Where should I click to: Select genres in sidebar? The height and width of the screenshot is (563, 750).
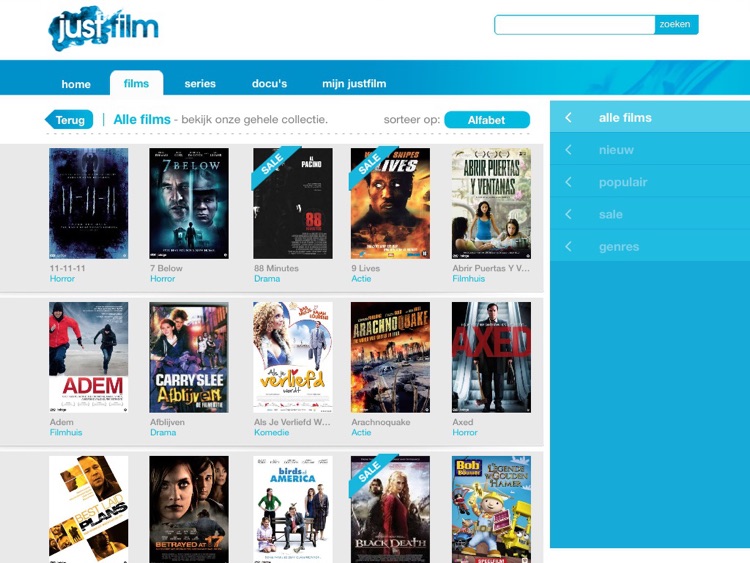pos(650,246)
